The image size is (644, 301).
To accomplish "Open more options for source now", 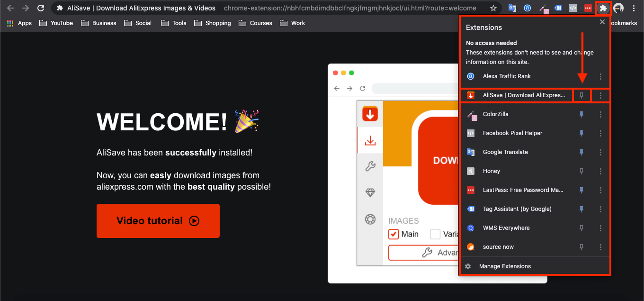I will click(600, 247).
